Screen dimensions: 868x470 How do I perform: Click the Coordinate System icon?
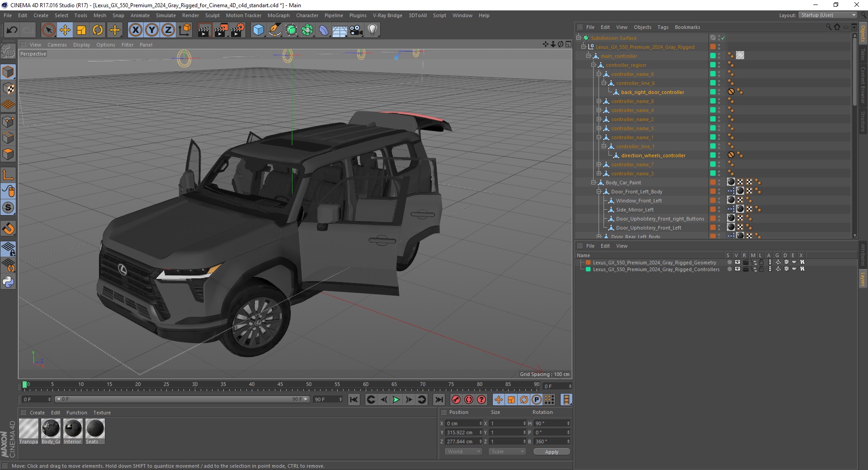coord(184,30)
